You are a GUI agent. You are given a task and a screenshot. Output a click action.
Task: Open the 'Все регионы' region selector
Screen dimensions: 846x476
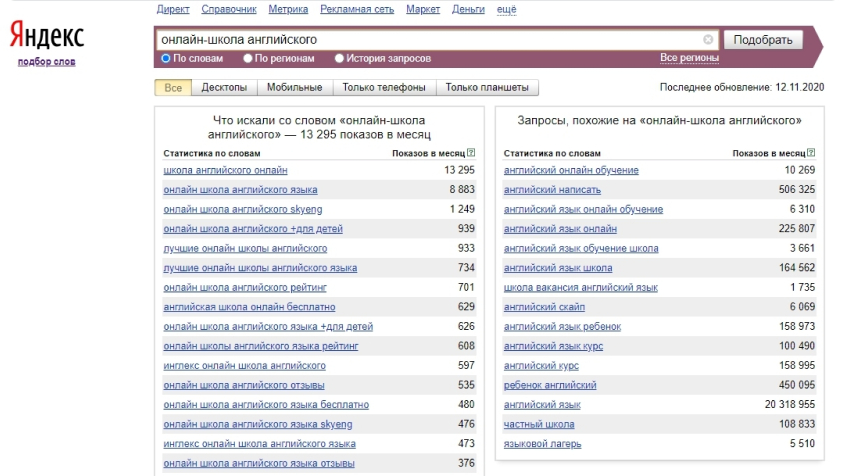(689, 58)
